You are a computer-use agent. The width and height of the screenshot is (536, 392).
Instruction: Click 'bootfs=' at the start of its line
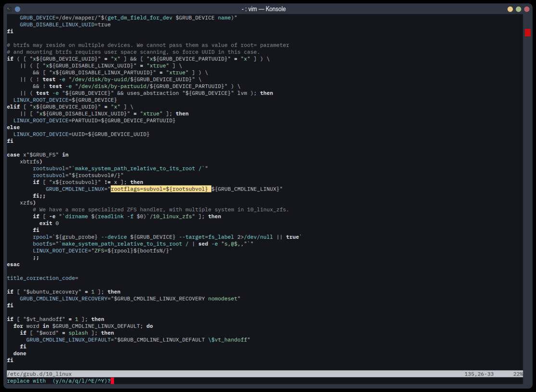click(44, 243)
